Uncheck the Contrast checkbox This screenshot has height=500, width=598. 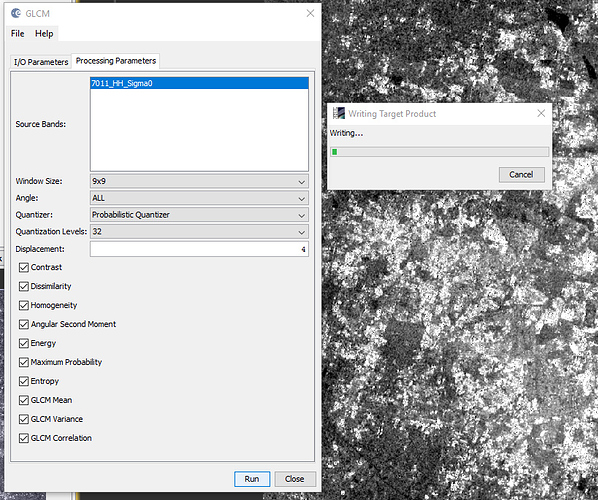(24, 267)
